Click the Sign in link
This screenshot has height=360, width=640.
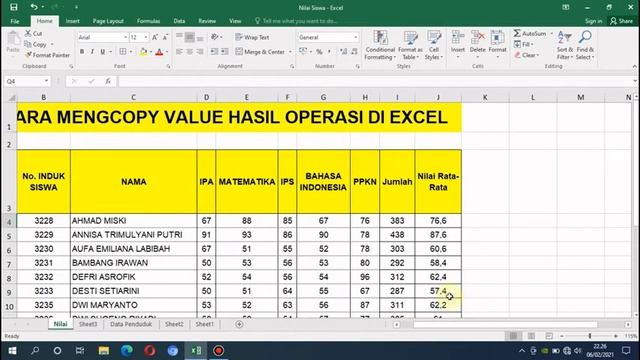click(x=593, y=21)
